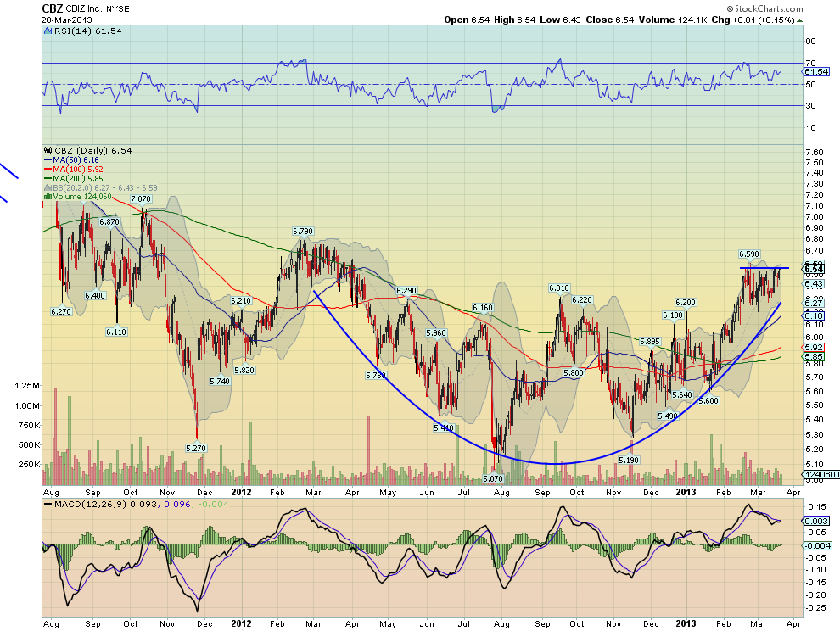Click the 90 level on RSI axis
Image resolution: width=840 pixels, height=631 pixels.
pos(810,42)
